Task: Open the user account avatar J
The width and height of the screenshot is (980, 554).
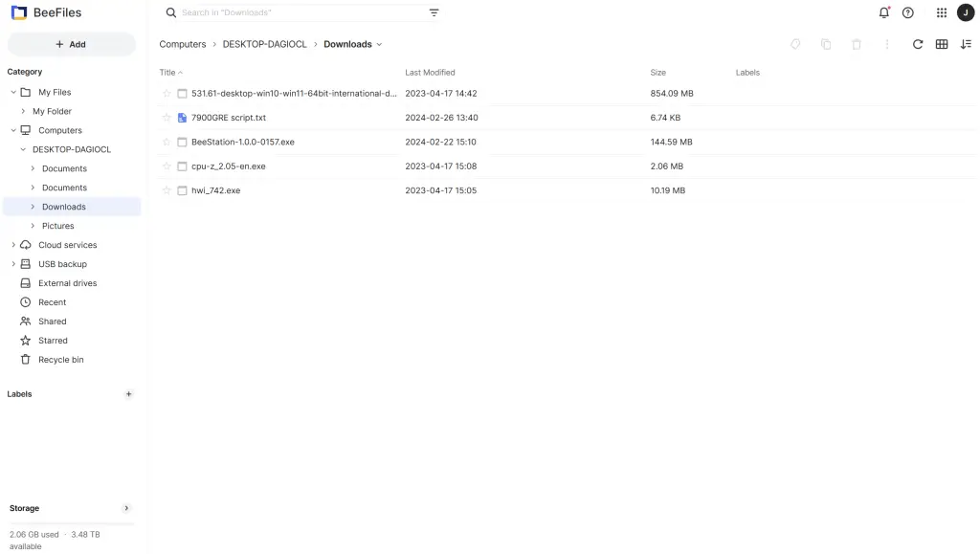Action: coord(965,12)
